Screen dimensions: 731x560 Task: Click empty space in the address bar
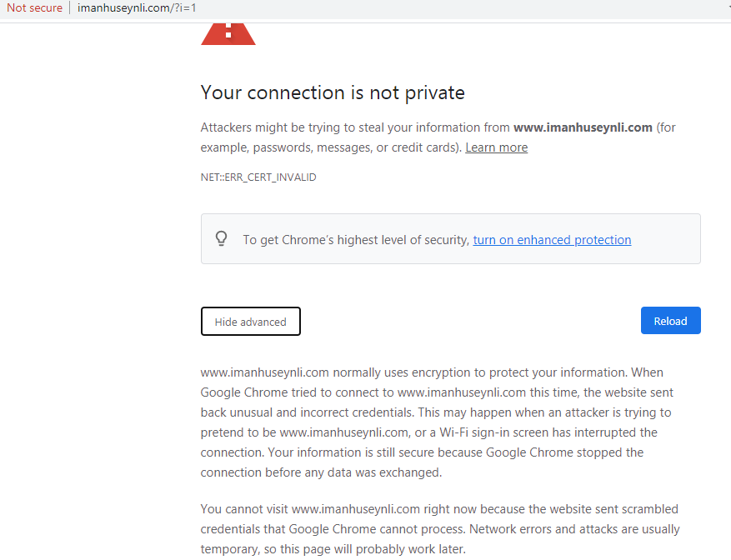click(x=458, y=8)
